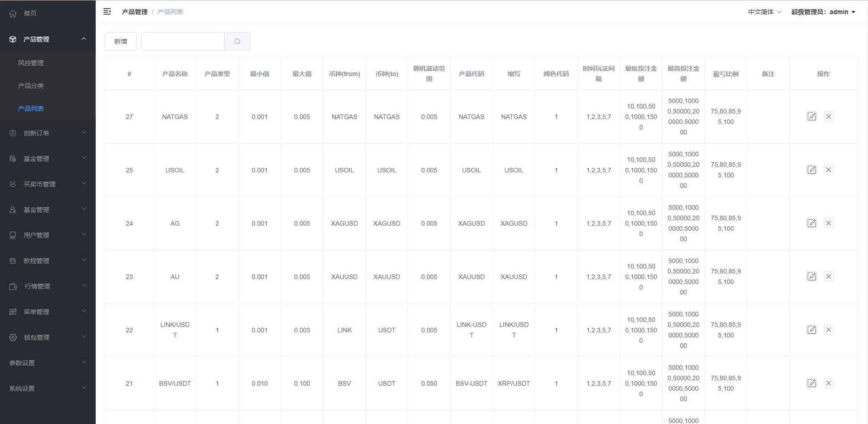This screenshot has height=424, width=868.
Task: Select 风控管理 submenu item
Action: point(31,63)
